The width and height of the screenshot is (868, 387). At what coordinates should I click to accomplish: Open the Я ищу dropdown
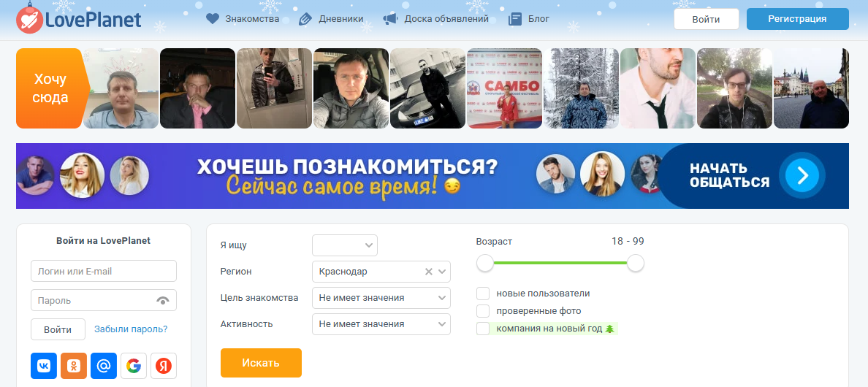(x=345, y=245)
